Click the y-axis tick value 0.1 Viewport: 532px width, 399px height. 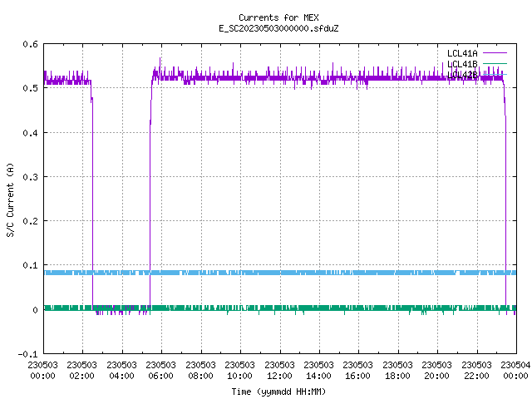point(30,265)
